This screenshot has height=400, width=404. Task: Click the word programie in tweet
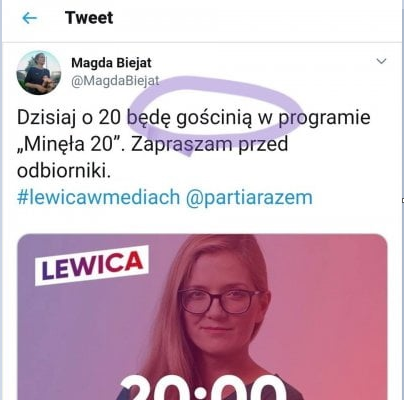[x=324, y=118]
